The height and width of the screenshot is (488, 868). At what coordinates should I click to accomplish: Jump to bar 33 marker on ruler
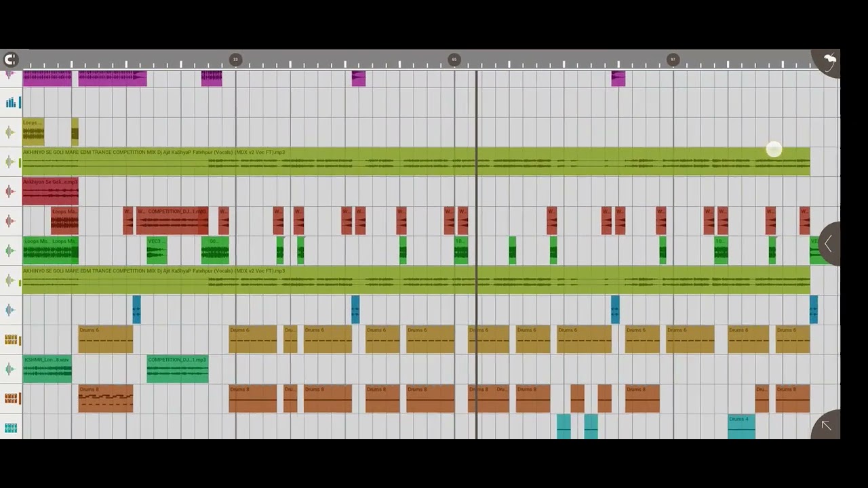[235, 60]
